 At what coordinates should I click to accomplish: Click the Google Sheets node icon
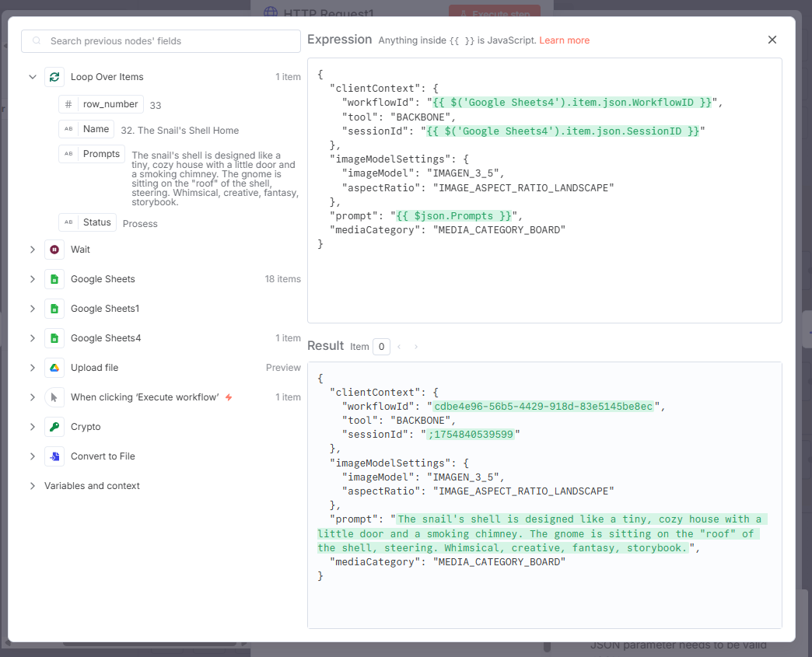54,279
